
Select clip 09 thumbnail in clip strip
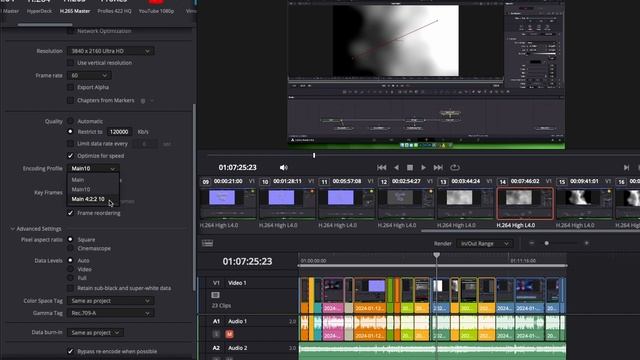[228, 203]
